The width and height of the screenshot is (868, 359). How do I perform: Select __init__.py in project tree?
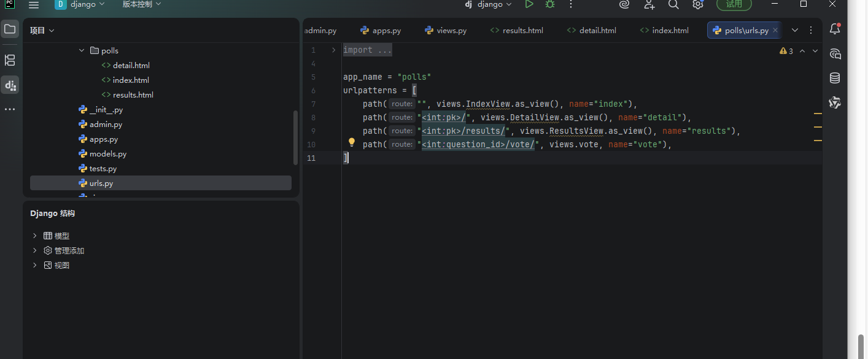pos(106,110)
